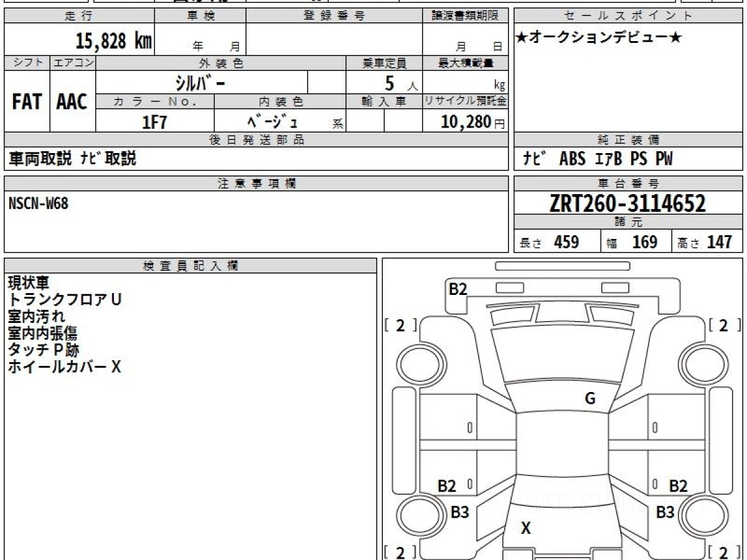Click the AAC air-conditioner value
This screenshot has height=560, width=747.
72,102
